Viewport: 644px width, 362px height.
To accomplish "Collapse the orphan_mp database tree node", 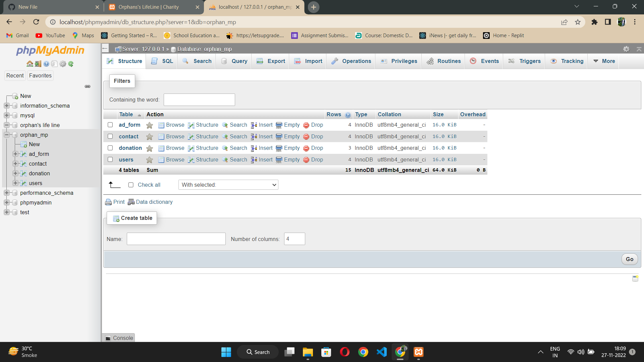I will coord(6,135).
